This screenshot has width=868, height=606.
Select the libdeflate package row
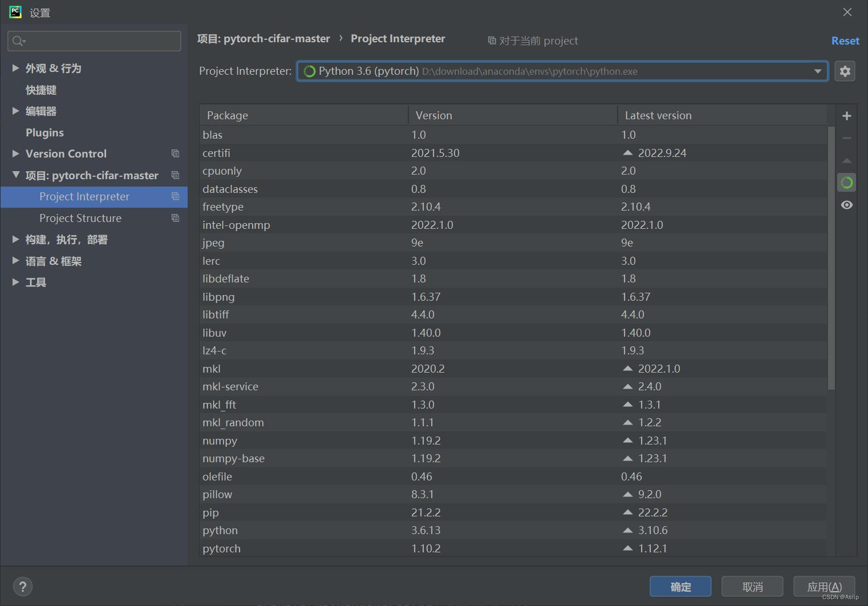(513, 278)
